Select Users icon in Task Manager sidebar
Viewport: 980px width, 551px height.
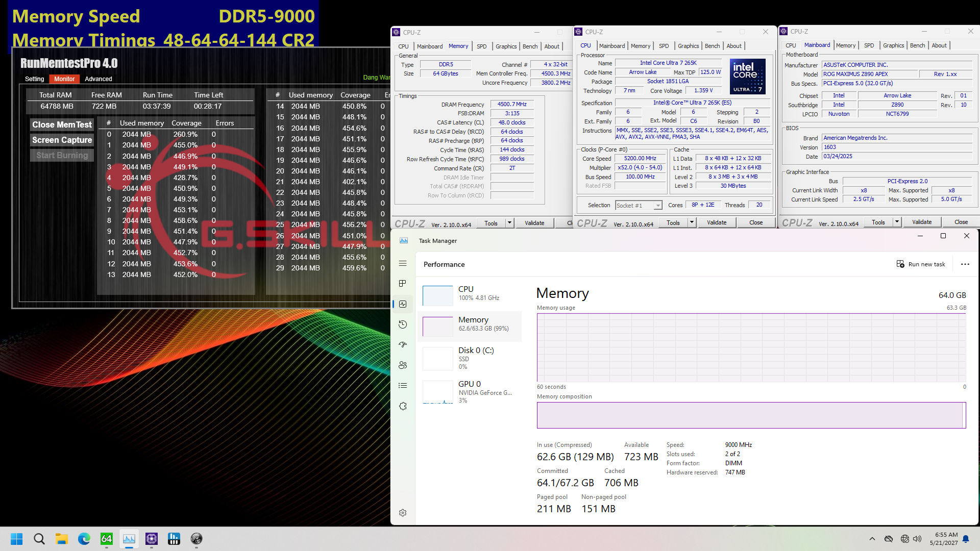click(x=403, y=365)
